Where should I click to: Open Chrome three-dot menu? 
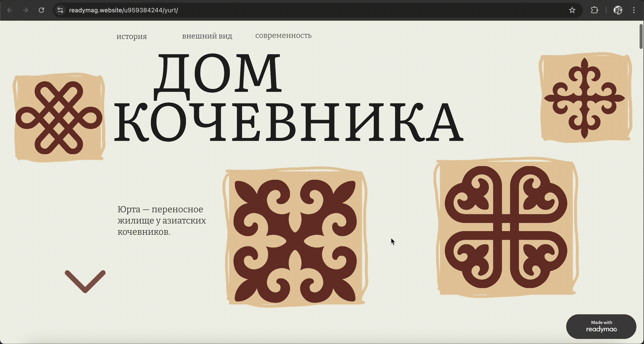coord(634,10)
